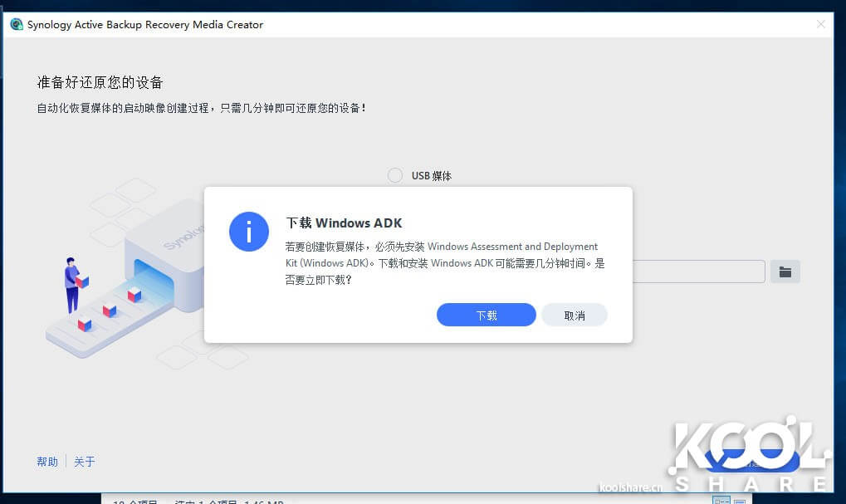Switch Explorer to details view icon
The height and width of the screenshot is (504, 846).
pyautogui.click(x=721, y=501)
